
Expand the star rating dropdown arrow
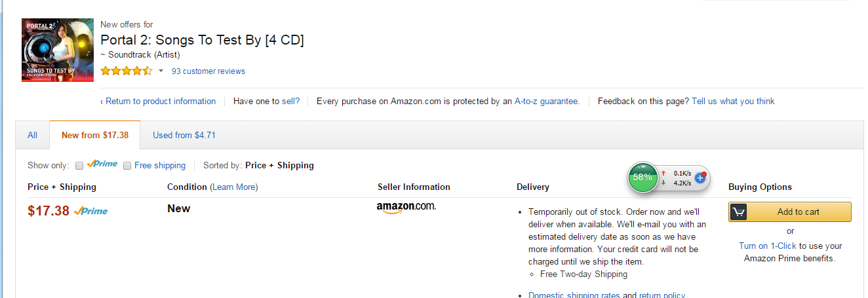[161, 71]
